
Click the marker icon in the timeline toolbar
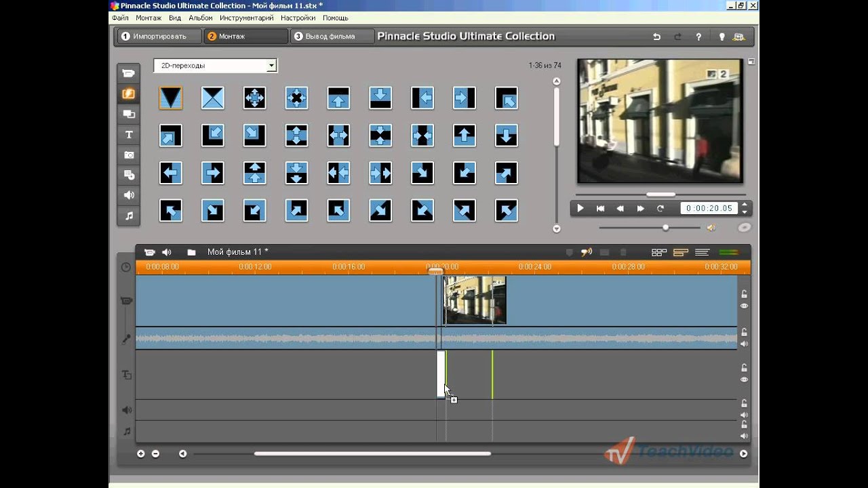point(569,252)
